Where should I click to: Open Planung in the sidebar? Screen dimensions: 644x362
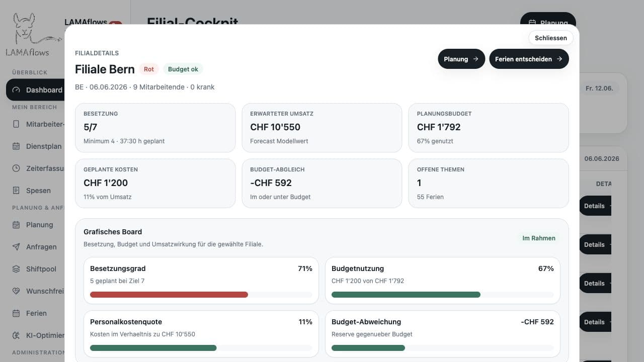click(x=36, y=225)
